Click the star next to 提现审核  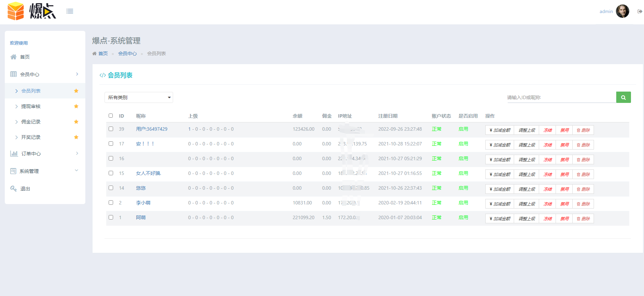tap(76, 106)
